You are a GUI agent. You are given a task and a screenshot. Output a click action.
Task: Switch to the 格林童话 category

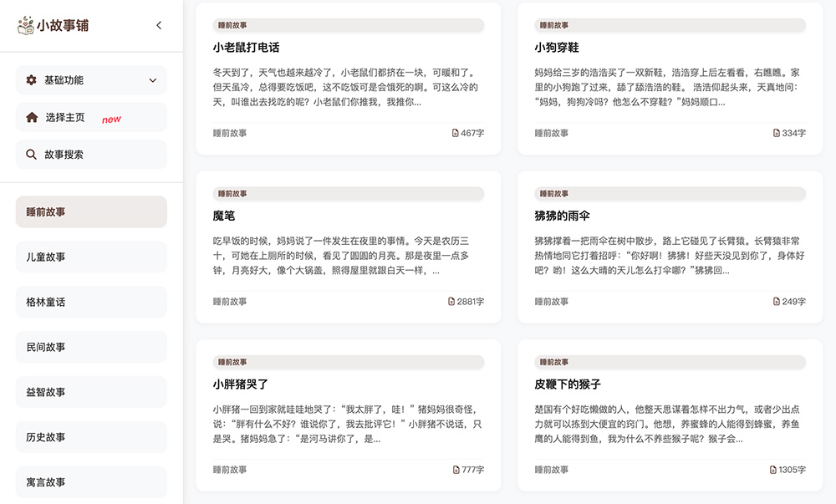tap(90, 302)
